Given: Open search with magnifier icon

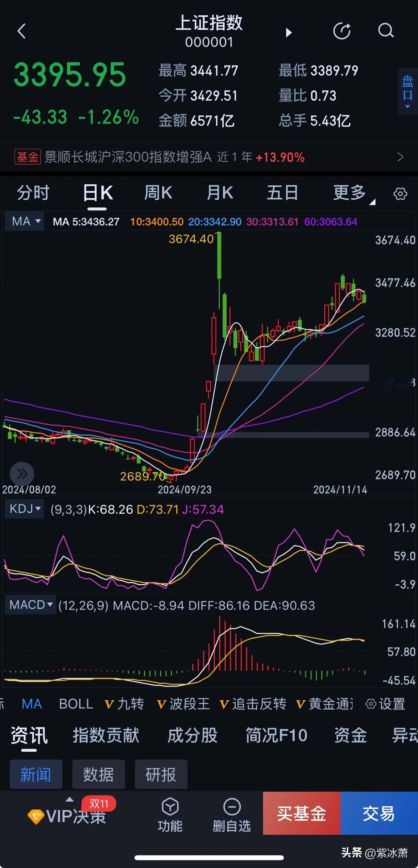Looking at the screenshot, I should (386, 31).
